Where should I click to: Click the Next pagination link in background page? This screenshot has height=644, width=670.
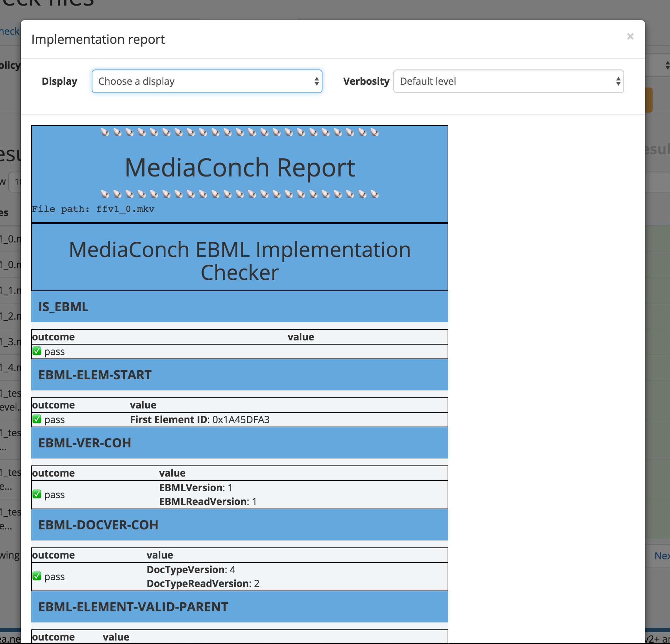click(662, 556)
